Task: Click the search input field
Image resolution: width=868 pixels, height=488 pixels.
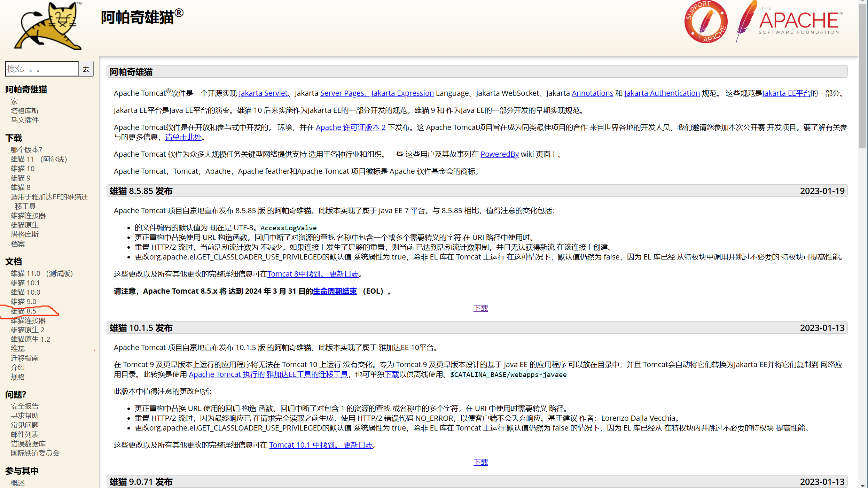Action: (x=42, y=69)
